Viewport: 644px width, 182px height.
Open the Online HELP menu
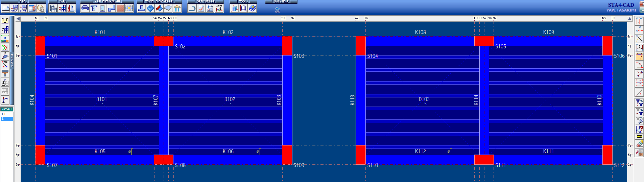pyautogui.click(x=281, y=2)
